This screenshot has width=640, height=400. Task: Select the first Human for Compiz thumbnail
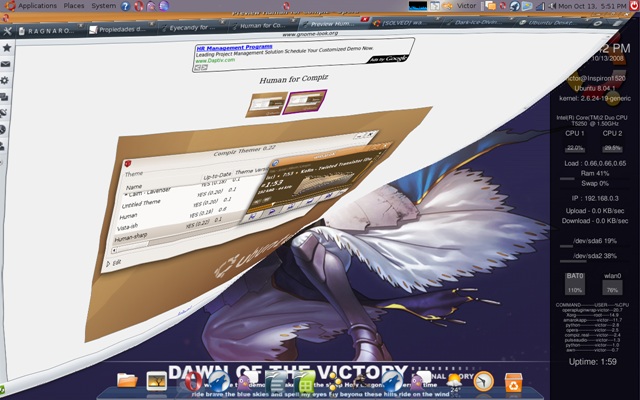tap(266, 104)
